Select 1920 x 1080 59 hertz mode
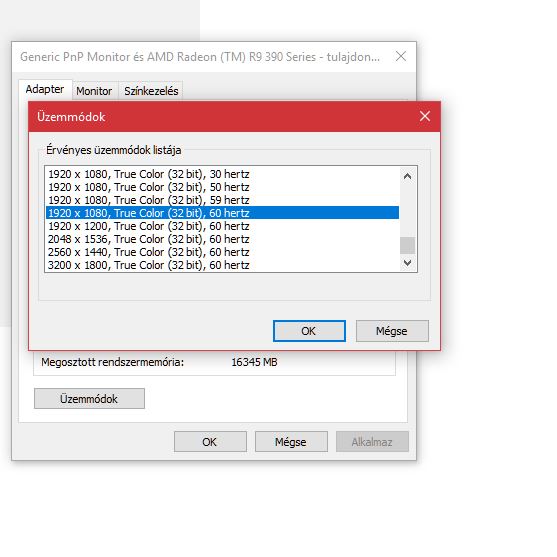Image resolution: width=557 pixels, height=557 pixels. coord(222,200)
